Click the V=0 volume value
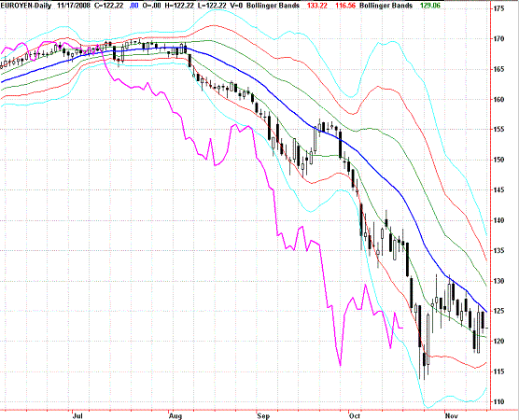This screenshot has width=519, height=420. coord(236,6)
